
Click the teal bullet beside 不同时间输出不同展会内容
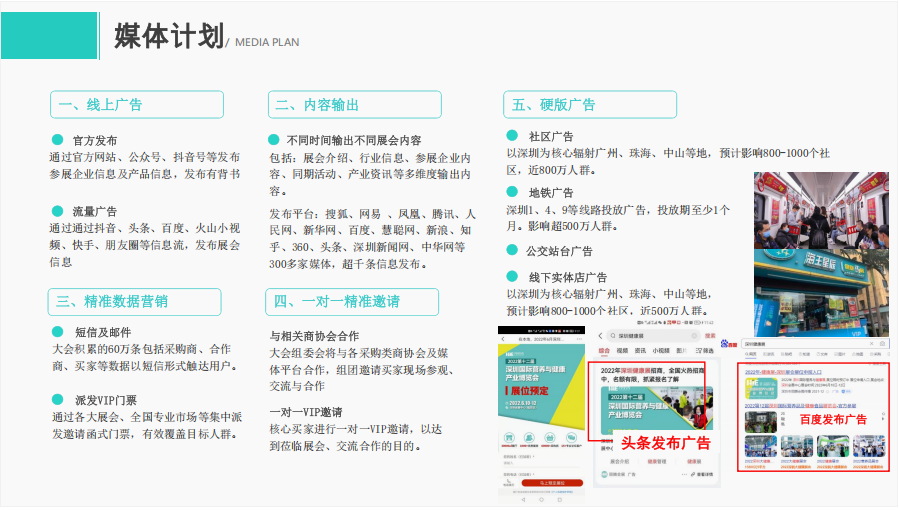point(273,140)
